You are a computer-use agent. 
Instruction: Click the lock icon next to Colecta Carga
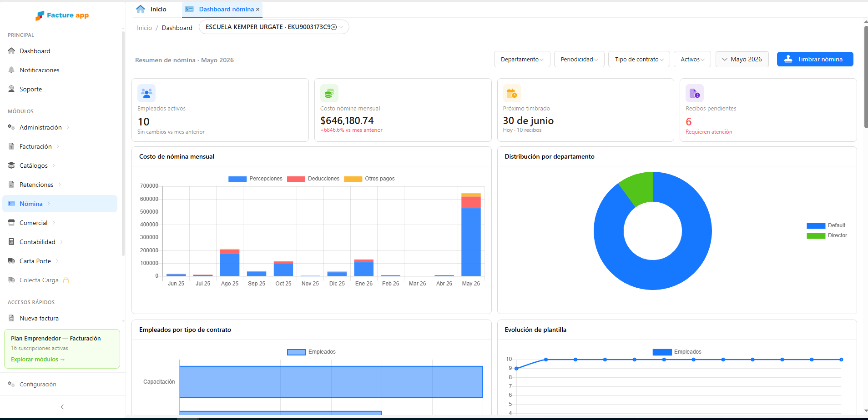point(66,280)
